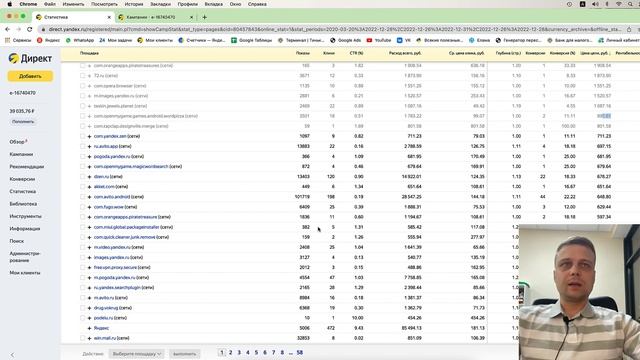Click the Chrome forward arrow
The image size is (640, 360).
(18, 29)
